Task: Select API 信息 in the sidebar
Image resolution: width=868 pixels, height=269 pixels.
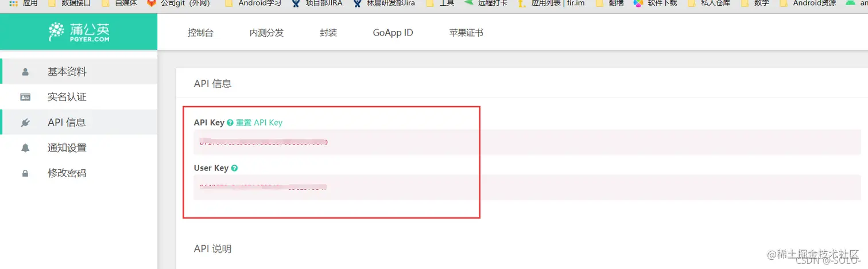Action: click(x=79, y=122)
